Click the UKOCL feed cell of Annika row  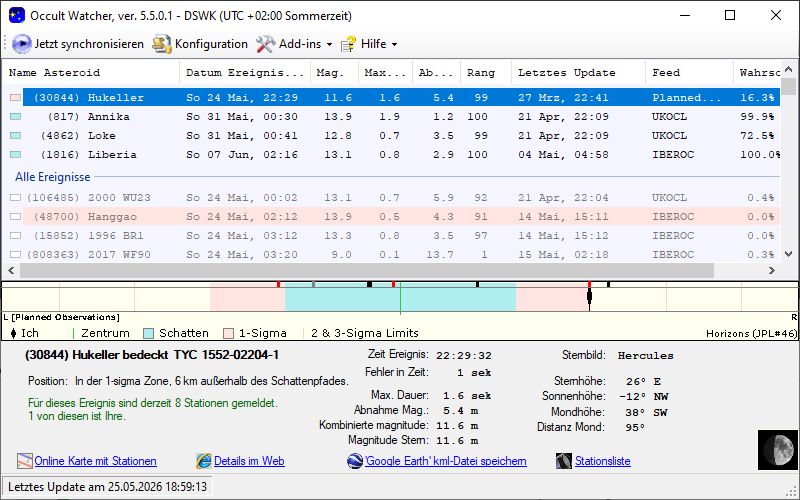click(669, 117)
